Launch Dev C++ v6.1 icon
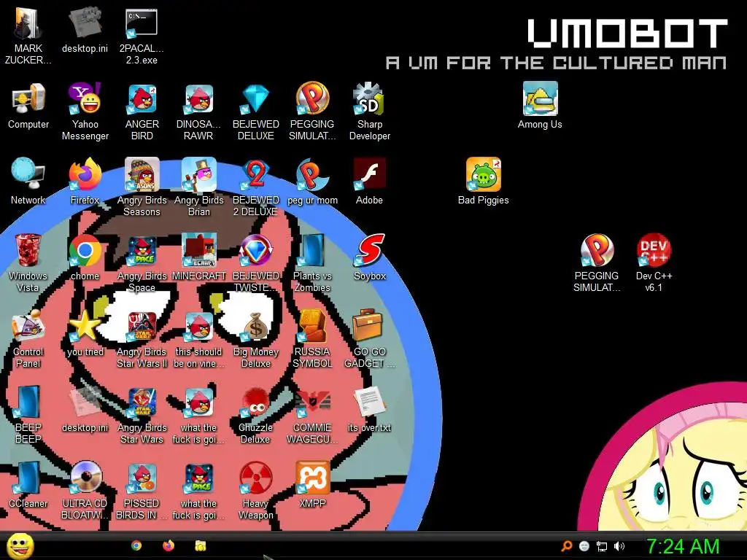Viewport: 747px width, 560px height. coord(654,250)
